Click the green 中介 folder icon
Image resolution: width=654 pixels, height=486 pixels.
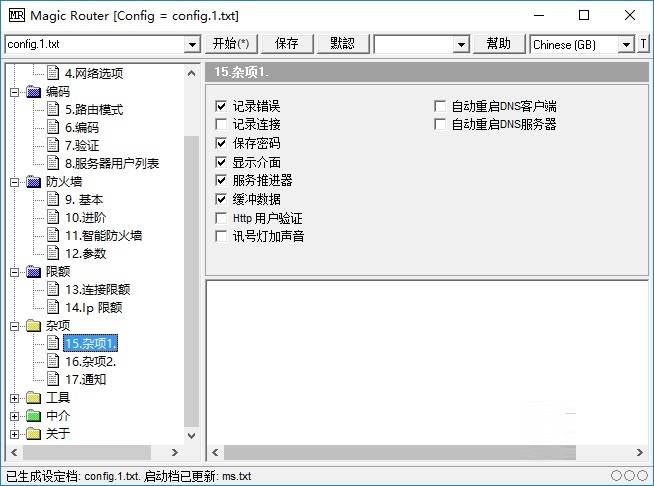tap(33, 415)
